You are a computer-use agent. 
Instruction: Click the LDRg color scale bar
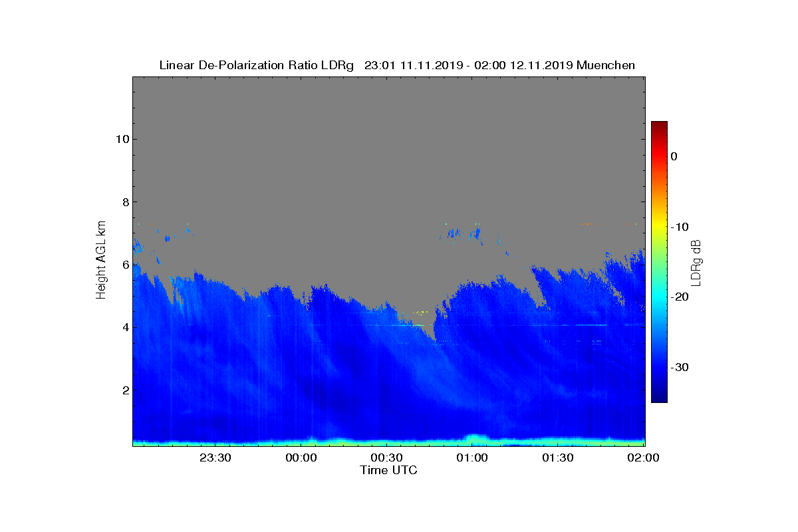[659, 261]
